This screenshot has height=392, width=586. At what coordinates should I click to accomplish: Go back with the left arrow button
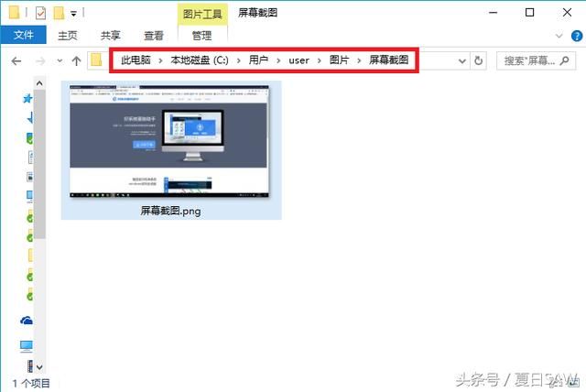tap(16, 61)
